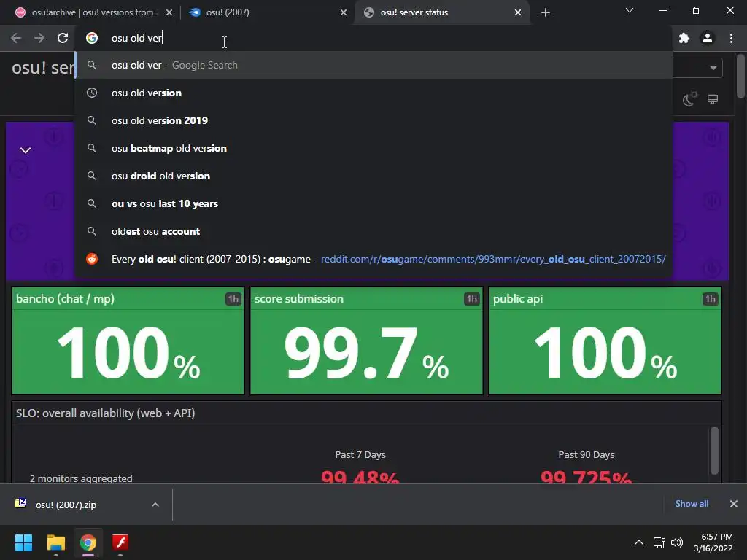
Task: Click 1h badge on score submission card
Action: [472, 298]
